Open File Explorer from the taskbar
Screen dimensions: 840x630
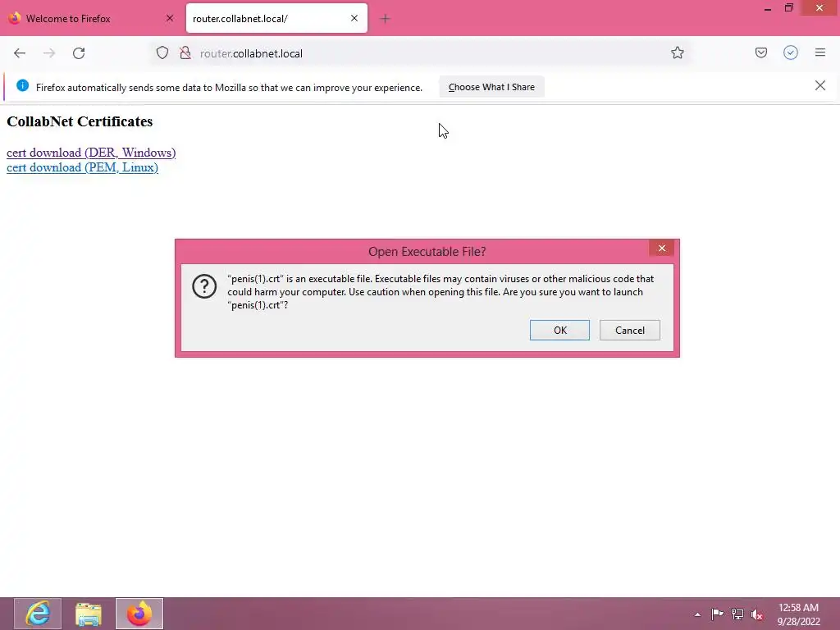coord(89,614)
